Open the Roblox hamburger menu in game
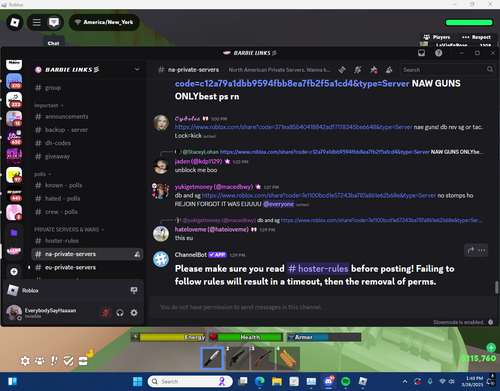Screen dimensions: 500x391 point(36,22)
